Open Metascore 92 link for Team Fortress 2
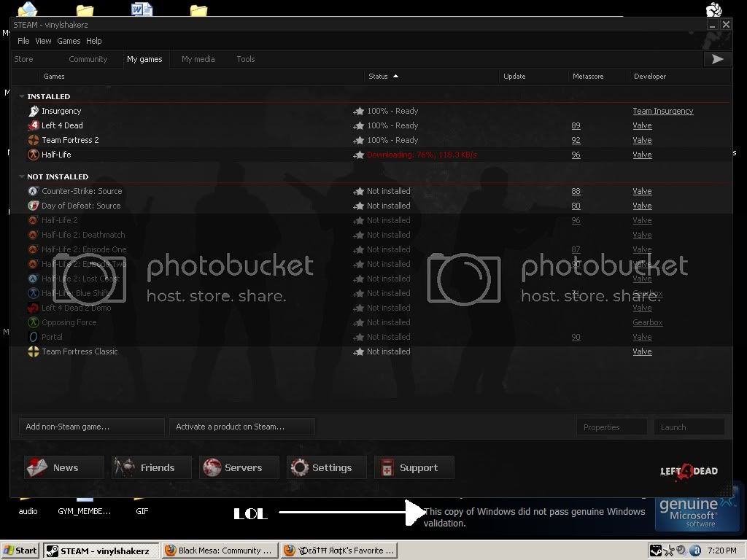Screen dimensions: 747x560 [x=576, y=140]
